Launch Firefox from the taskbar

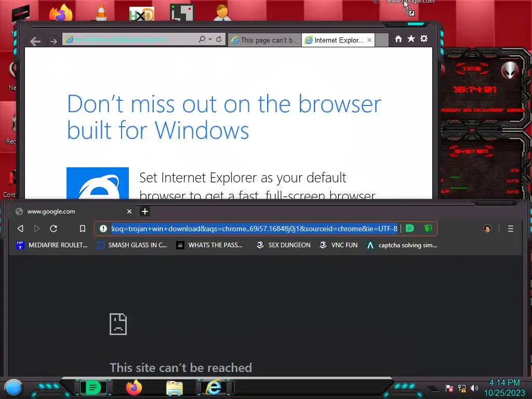coord(134,388)
